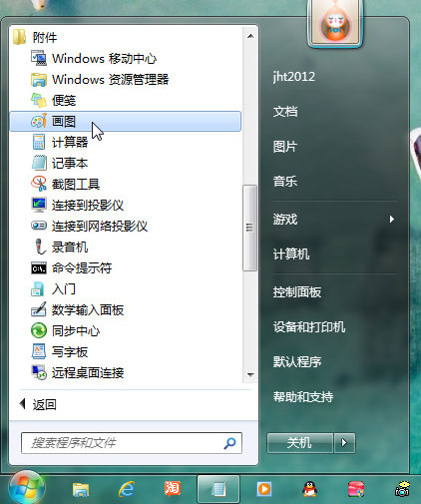Image resolution: width=421 pixels, height=504 pixels.
Task: Open the media player taskbar icon
Action: [x=264, y=489]
